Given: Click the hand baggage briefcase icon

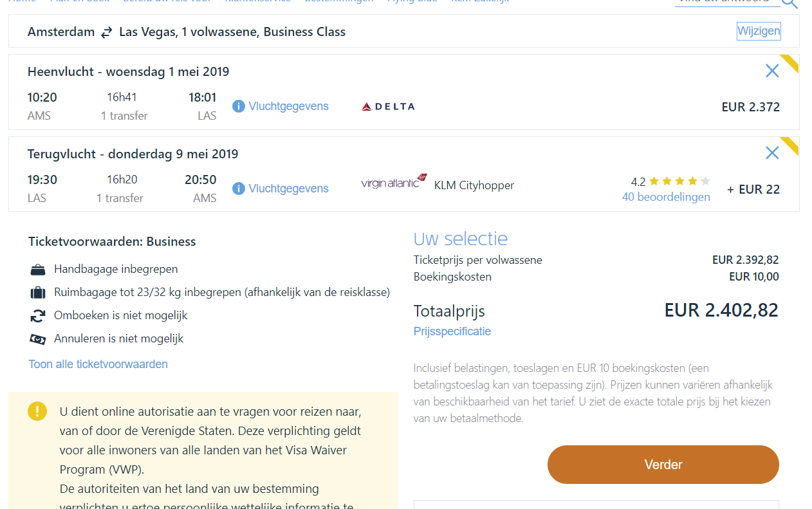Looking at the screenshot, I should 38,270.
